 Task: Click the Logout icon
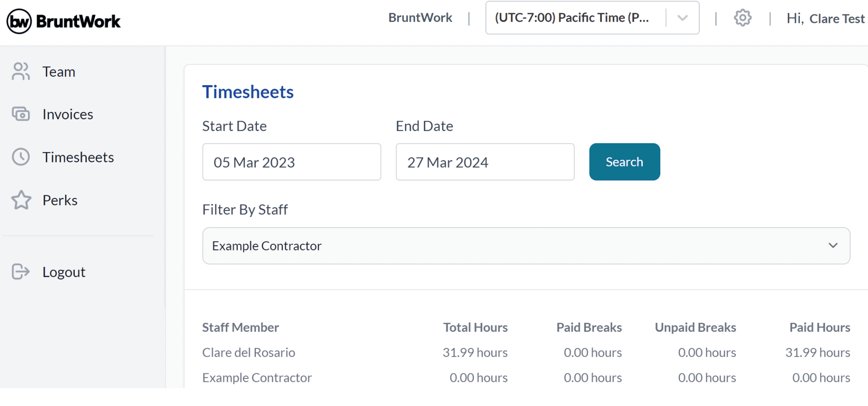20,272
